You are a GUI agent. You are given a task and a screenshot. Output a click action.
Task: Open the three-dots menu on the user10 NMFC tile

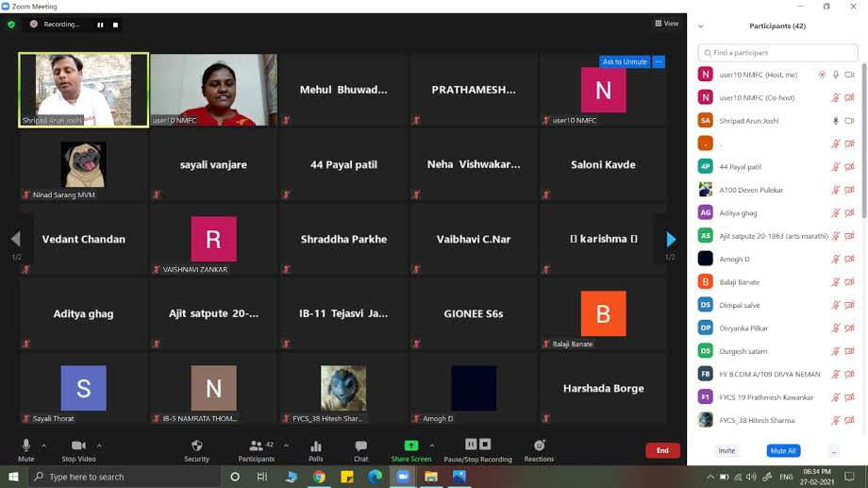659,62
